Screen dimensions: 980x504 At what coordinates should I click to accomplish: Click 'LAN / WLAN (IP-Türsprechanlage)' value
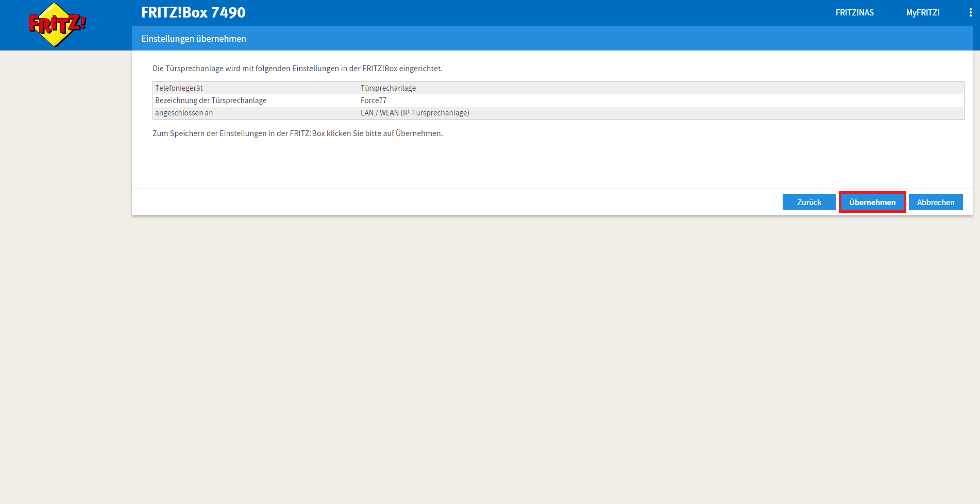coord(415,113)
